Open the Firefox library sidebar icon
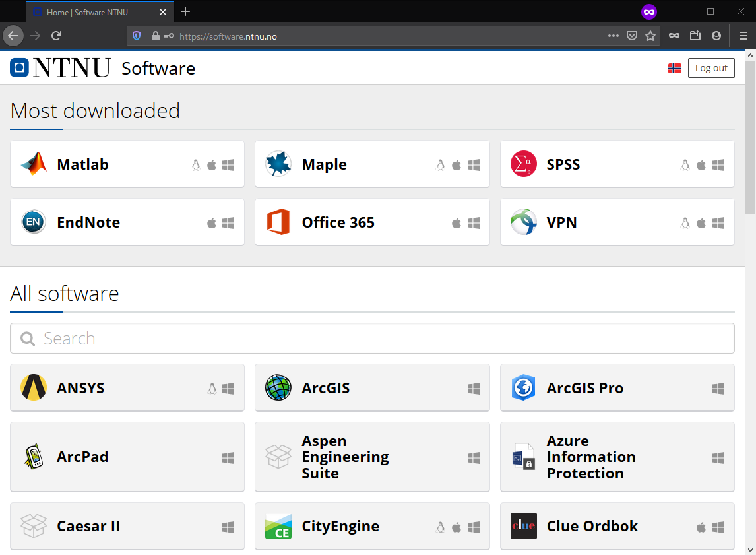 pyautogui.click(x=695, y=36)
